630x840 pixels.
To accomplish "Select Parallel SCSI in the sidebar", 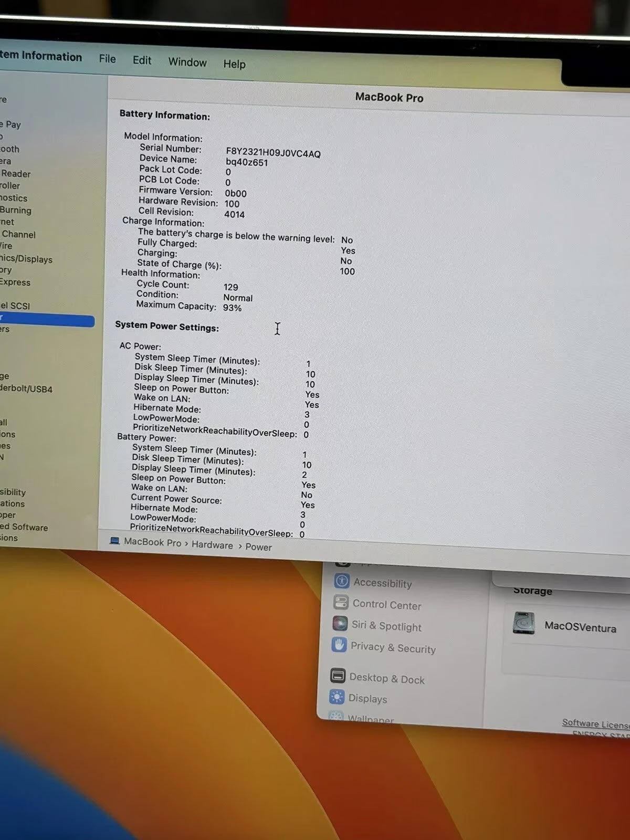I will [15, 305].
